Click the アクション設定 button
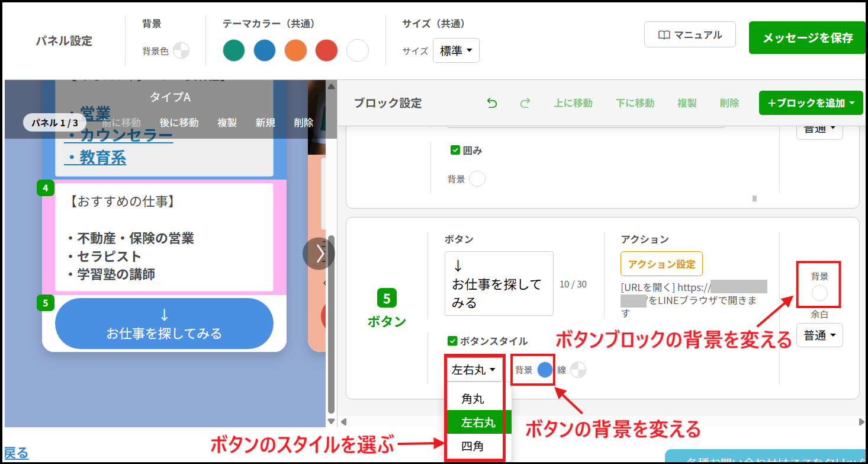The width and height of the screenshot is (868, 464). (x=661, y=264)
